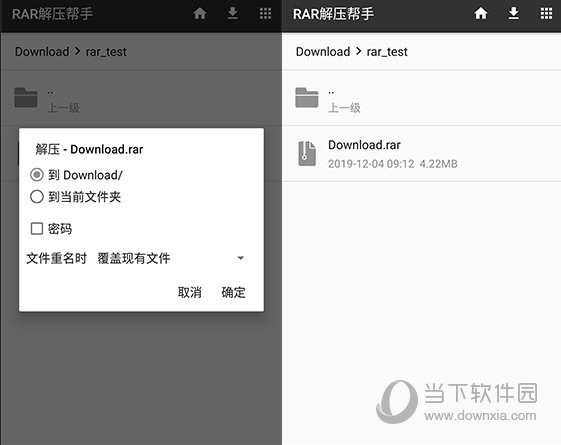Image resolution: width=561 pixels, height=445 pixels.
Task: Click rar_test in the right breadcrumb
Action: (387, 52)
